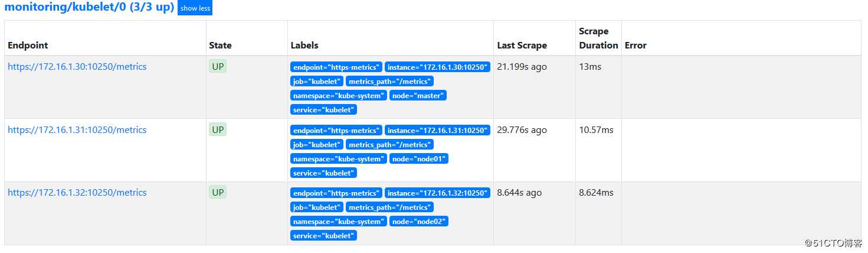Click the UP state badge for 172.16.1.30
Viewport: 868px width, 253px height.
tap(218, 66)
